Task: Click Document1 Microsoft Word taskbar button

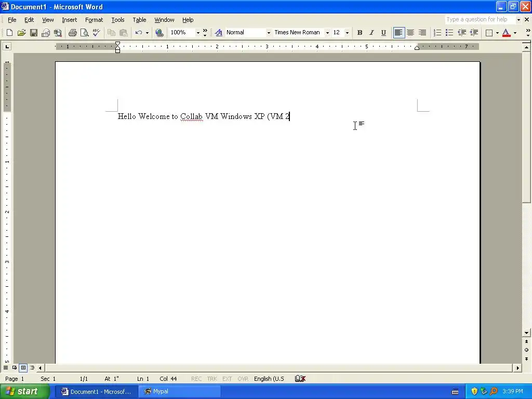Action: click(96, 392)
